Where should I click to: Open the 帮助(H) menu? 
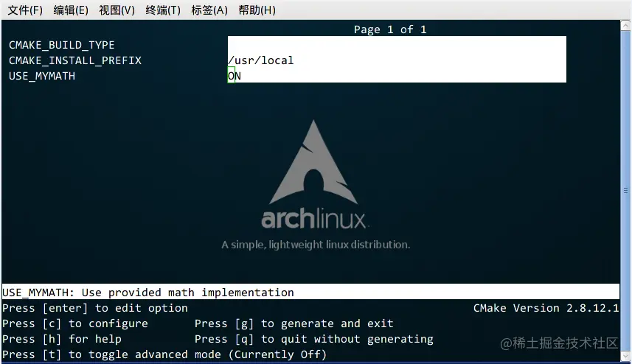pyautogui.click(x=257, y=10)
